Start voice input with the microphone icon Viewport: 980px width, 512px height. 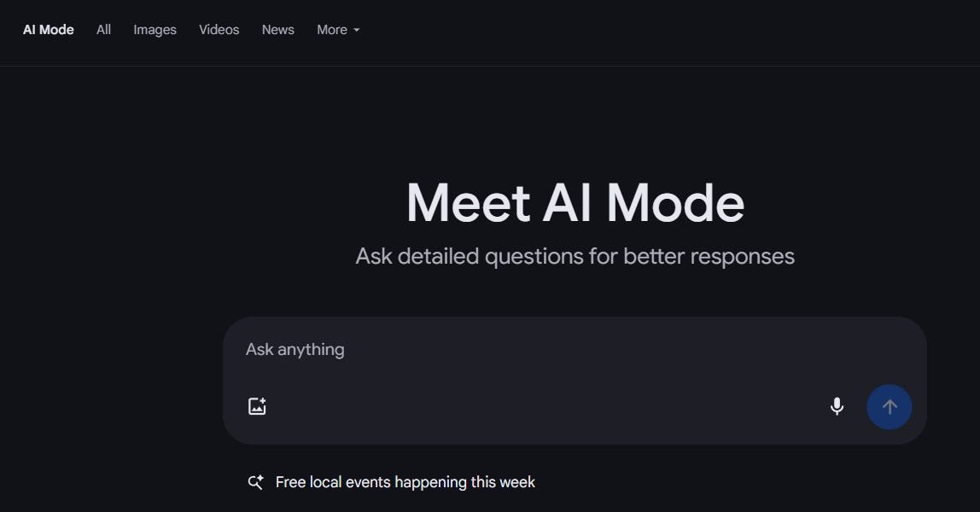pyautogui.click(x=837, y=406)
